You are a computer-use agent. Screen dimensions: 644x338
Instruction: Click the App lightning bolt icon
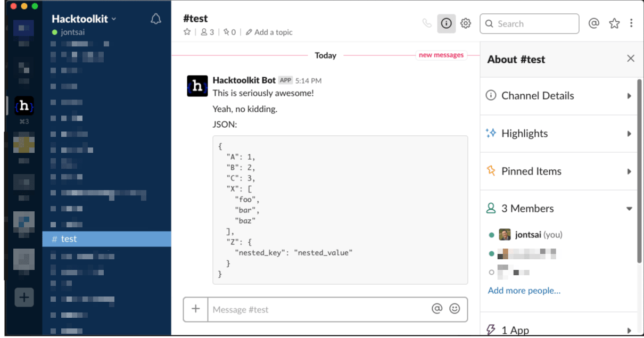click(491, 330)
